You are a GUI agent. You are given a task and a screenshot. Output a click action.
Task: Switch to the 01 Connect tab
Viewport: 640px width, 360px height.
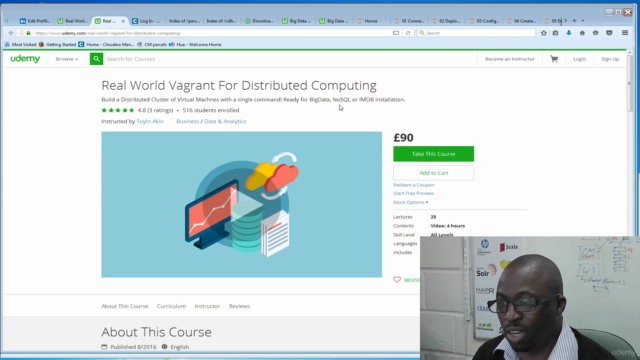409,21
